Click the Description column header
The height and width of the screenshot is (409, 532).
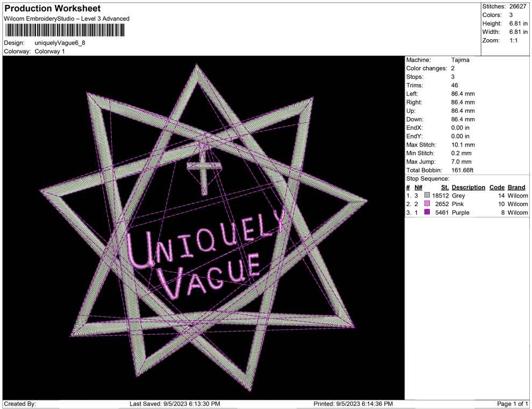pyautogui.click(x=468, y=187)
